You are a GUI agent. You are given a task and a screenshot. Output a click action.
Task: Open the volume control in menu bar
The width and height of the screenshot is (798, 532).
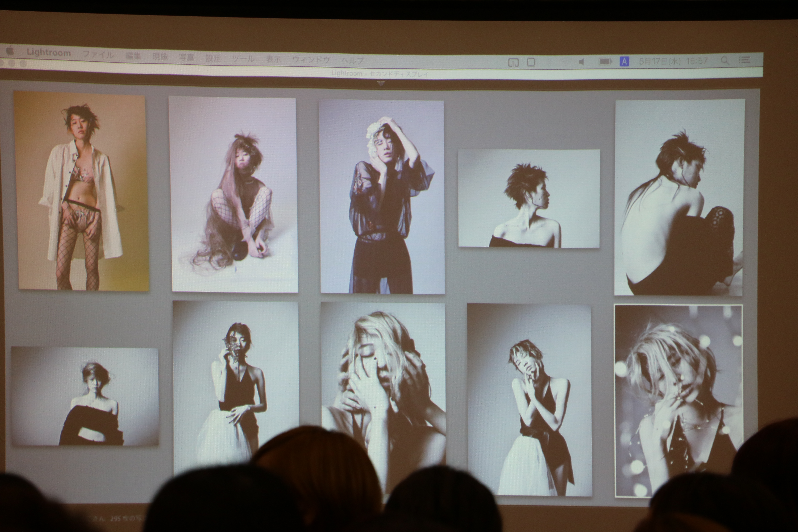(x=581, y=62)
